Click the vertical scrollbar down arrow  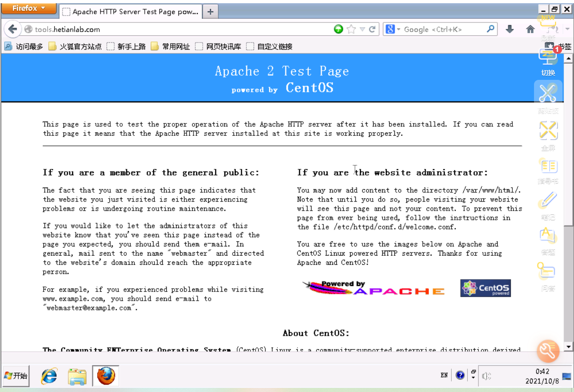click(x=568, y=347)
